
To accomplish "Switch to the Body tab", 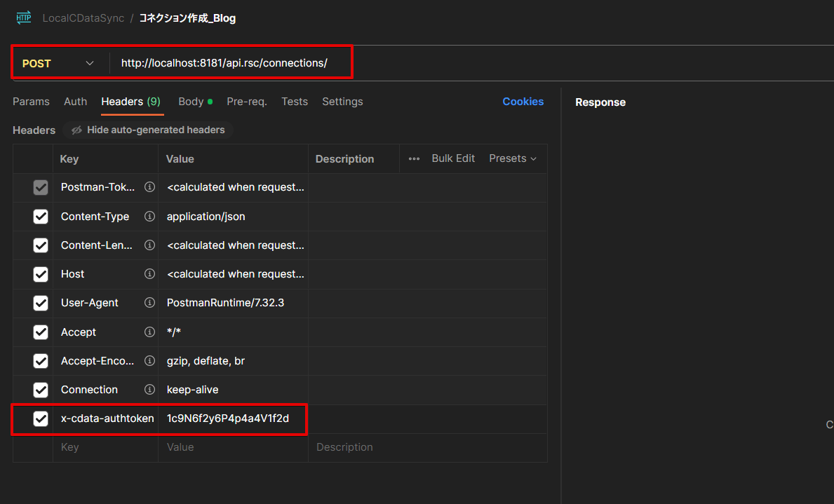I will (191, 102).
